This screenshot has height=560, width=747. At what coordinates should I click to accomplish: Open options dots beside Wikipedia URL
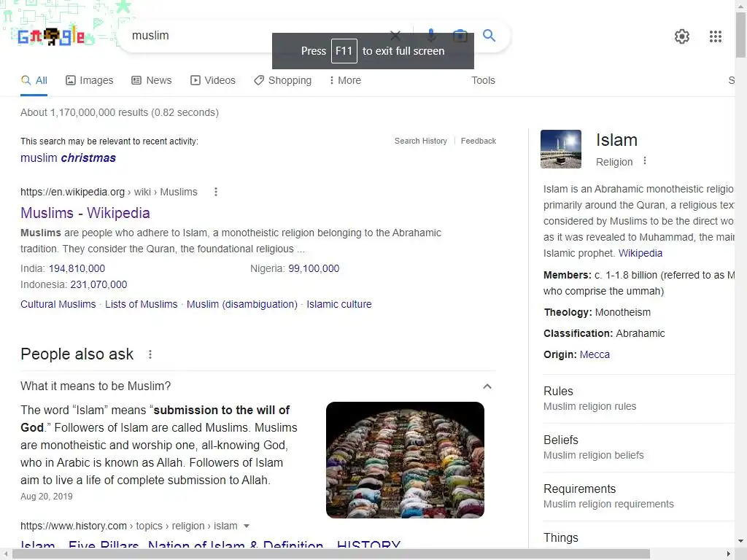(216, 192)
